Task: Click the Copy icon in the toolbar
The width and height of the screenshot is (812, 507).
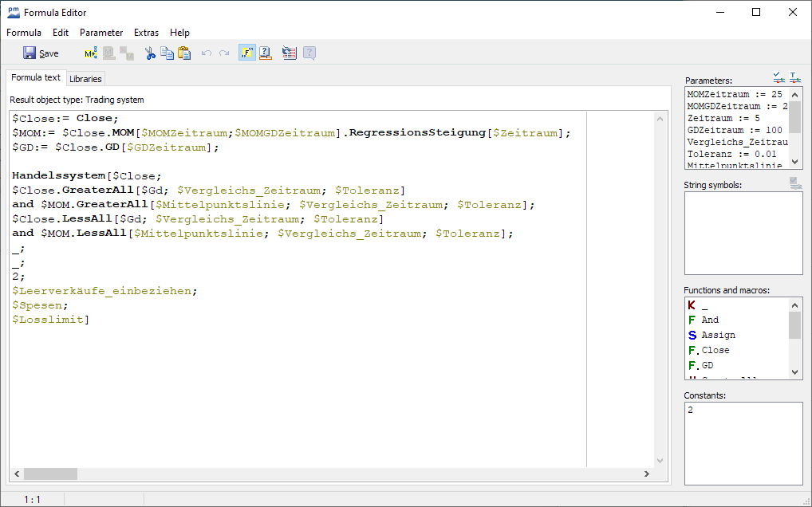Action: 167,53
